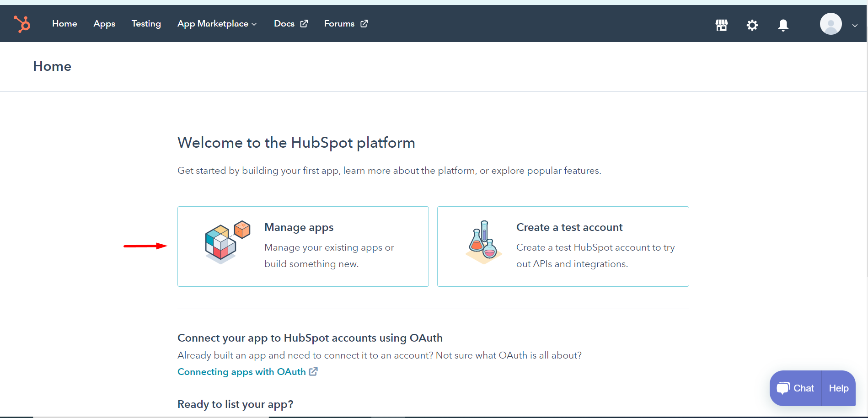Open the Testing navigation item
This screenshot has width=868, height=418.
point(146,24)
